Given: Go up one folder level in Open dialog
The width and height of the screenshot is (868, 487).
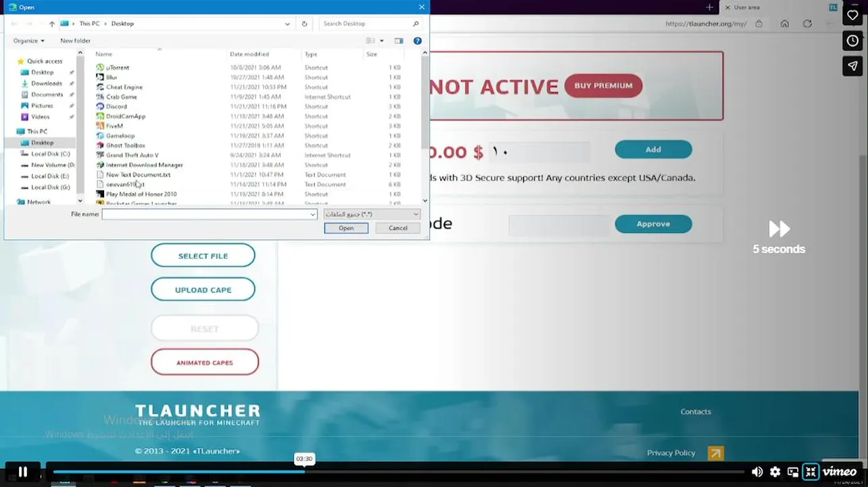Looking at the screenshot, I should coord(52,24).
